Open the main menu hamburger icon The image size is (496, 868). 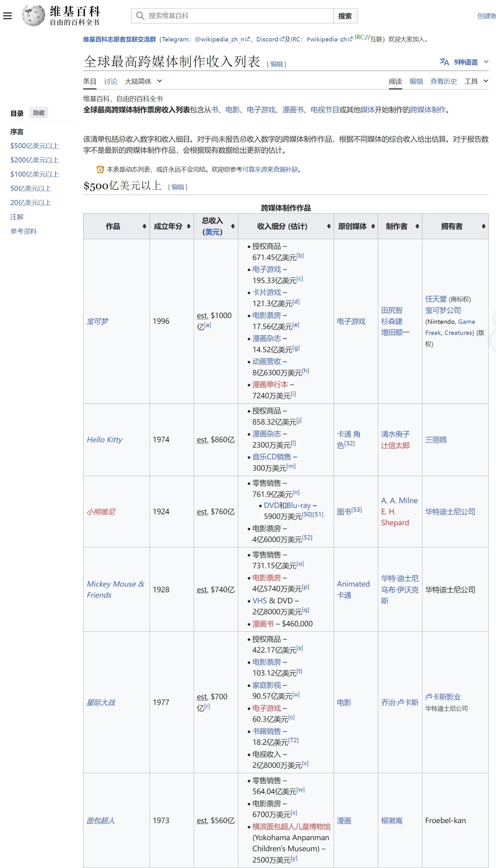[x=7, y=16]
